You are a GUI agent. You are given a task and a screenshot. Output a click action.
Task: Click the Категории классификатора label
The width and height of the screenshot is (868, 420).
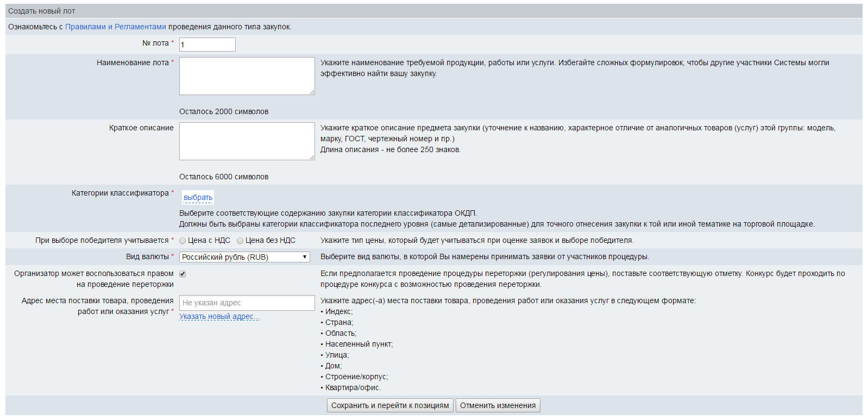coord(120,193)
